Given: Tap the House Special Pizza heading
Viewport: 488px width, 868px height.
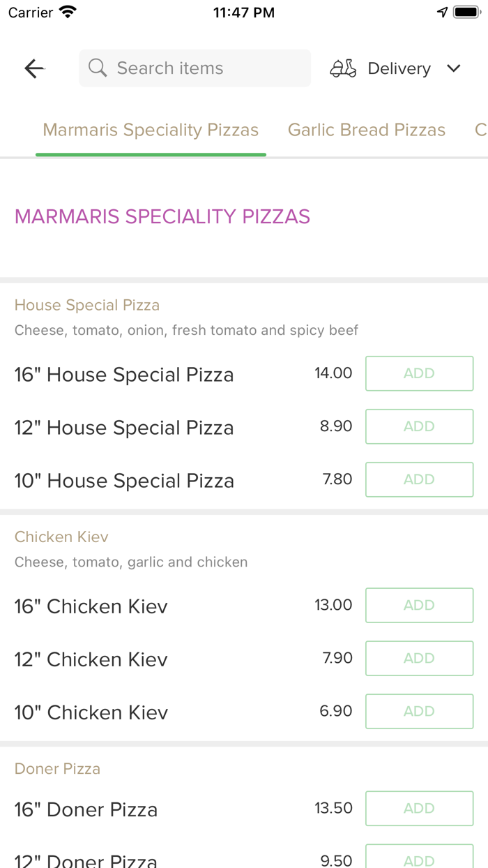Looking at the screenshot, I should point(87,305).
